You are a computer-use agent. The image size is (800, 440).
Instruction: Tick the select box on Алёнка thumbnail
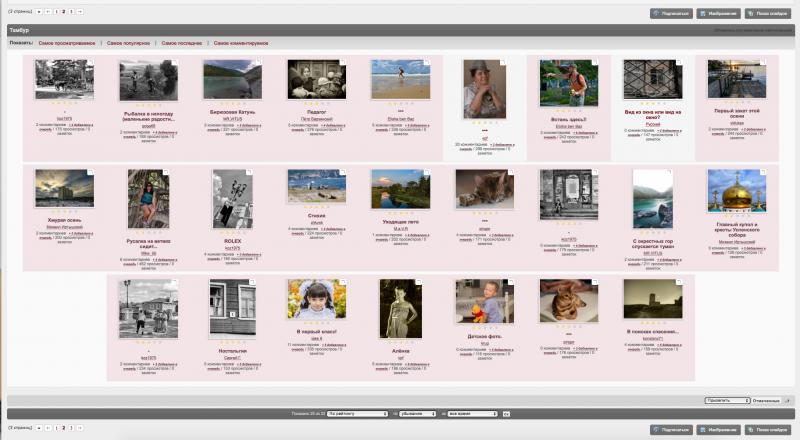418,282
